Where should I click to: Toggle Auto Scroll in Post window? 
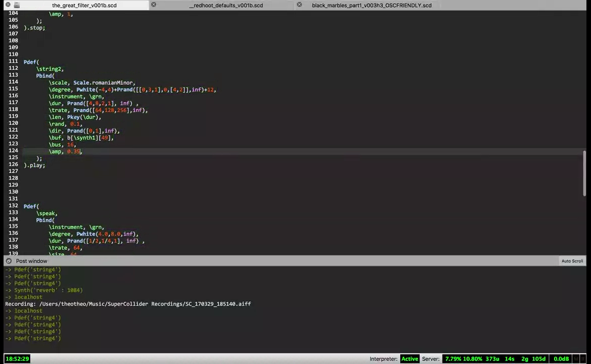(x=572, y=261)
